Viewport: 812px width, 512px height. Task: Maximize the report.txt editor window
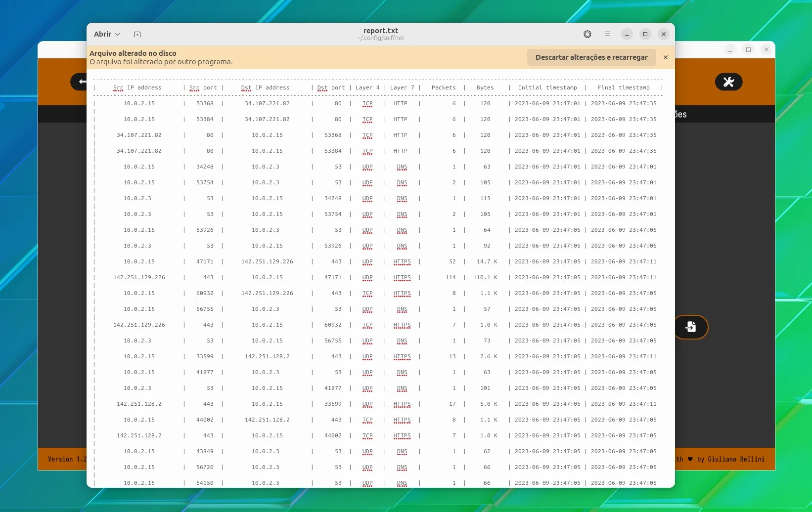point(645,34)
